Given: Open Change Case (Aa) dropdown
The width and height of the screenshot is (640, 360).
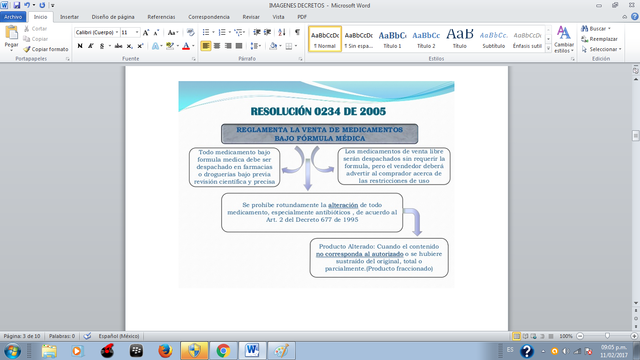Looking at the screenshot, I should click(173, 33).
